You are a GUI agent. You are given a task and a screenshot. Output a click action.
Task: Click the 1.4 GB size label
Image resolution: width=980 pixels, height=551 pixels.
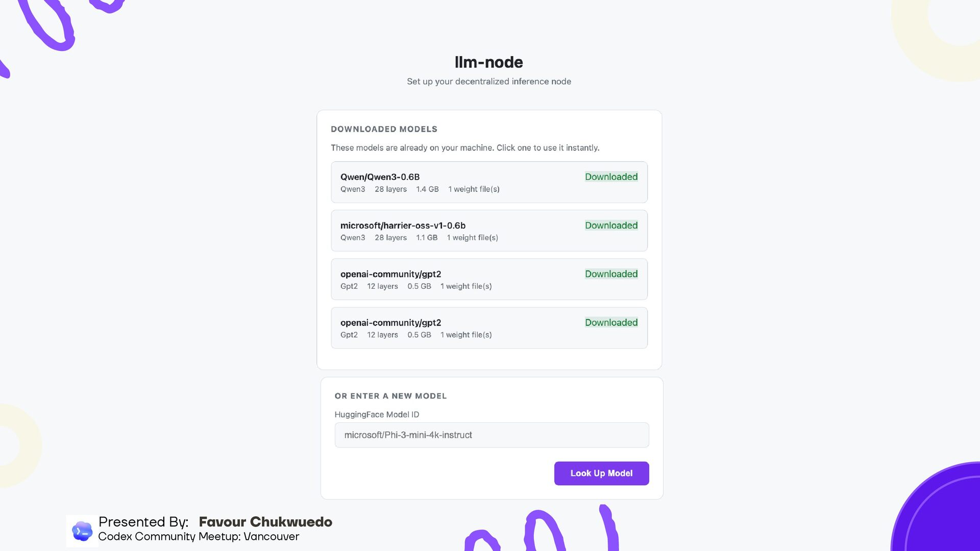click(x=427, y=189)
